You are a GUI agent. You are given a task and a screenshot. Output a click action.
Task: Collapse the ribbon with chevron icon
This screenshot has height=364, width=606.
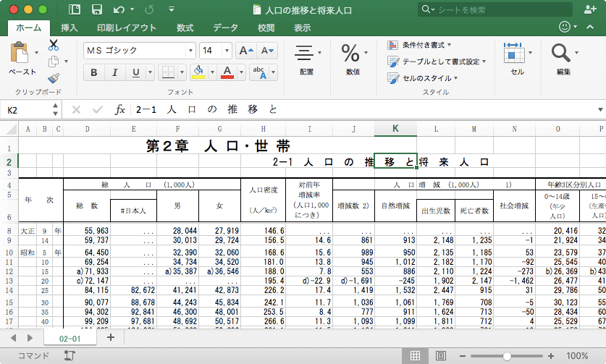coord(590,27)
